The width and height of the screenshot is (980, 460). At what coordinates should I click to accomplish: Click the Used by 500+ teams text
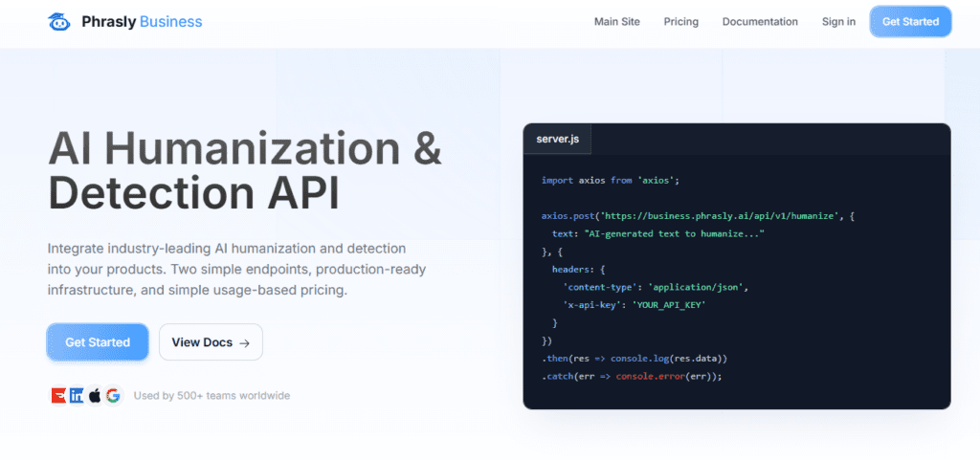tap(212, 395)
